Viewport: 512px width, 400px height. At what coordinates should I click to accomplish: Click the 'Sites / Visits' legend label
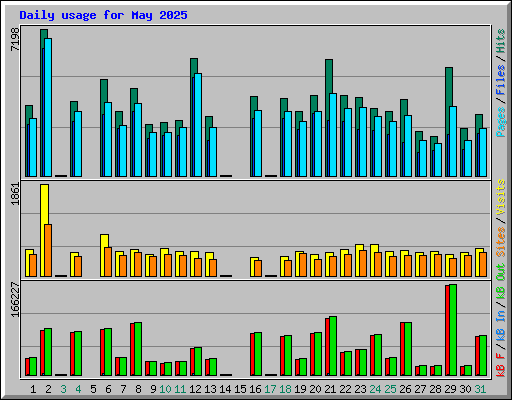coord(501,218)
